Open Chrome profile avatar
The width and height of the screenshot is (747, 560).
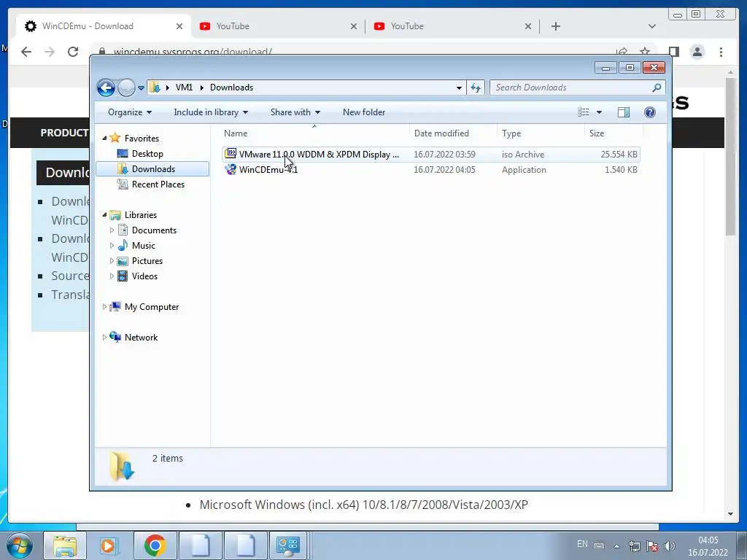[697, 52]
